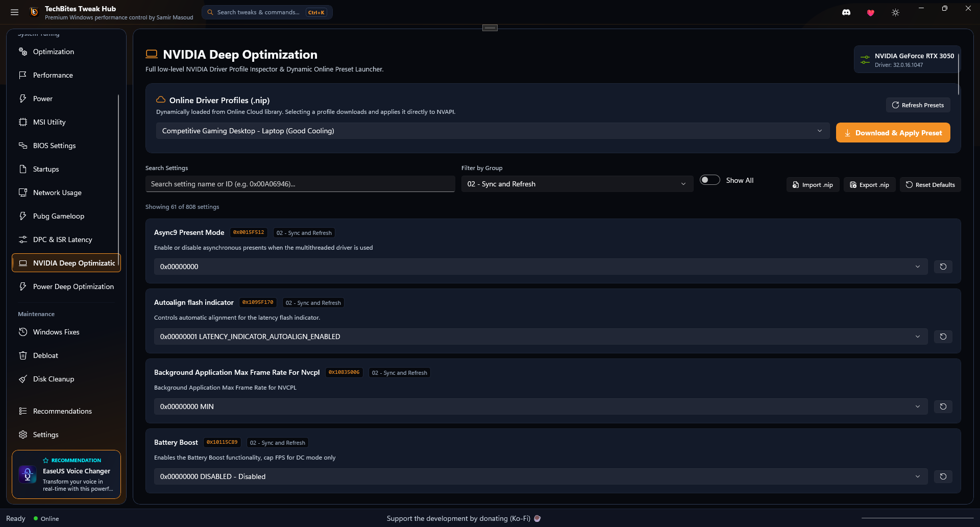Go to Debloat page

pos(66,355)
